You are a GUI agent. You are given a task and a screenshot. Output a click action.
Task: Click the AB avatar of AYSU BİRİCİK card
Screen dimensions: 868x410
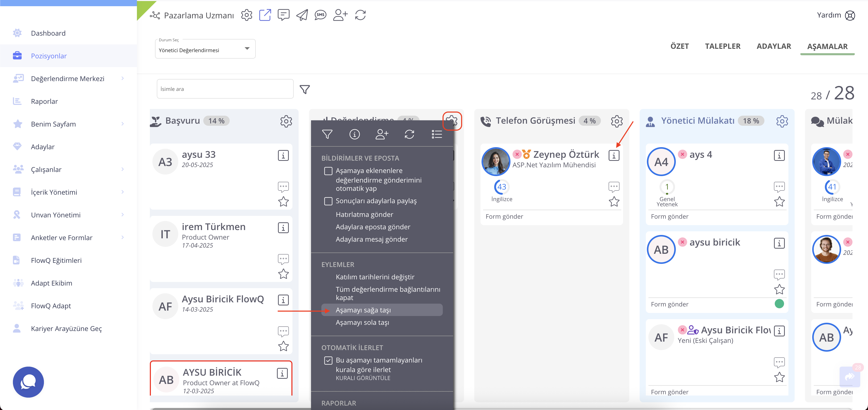[x=166, y=380]
